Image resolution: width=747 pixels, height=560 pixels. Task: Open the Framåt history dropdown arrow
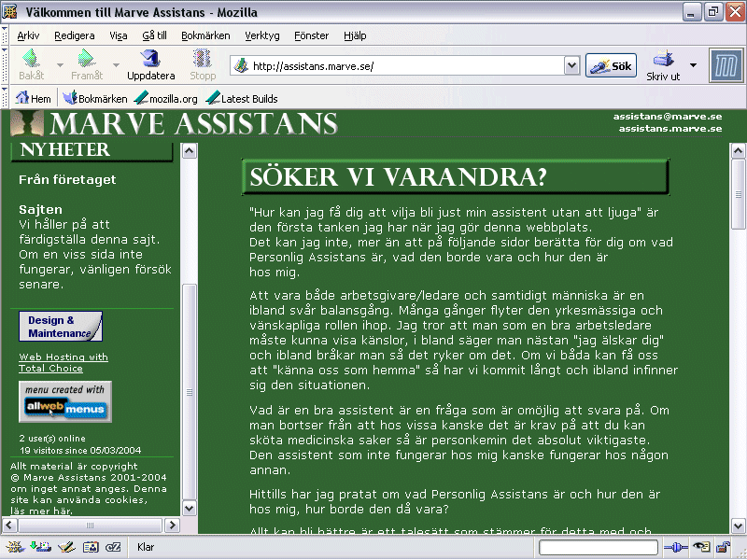[x=117, y=65]
